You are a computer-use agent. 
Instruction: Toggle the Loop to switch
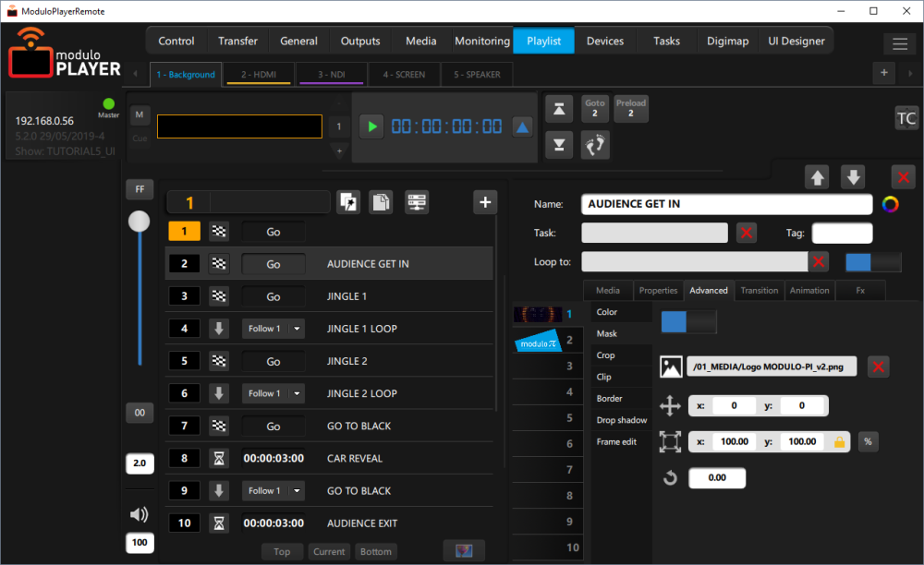tap(872, 262)
